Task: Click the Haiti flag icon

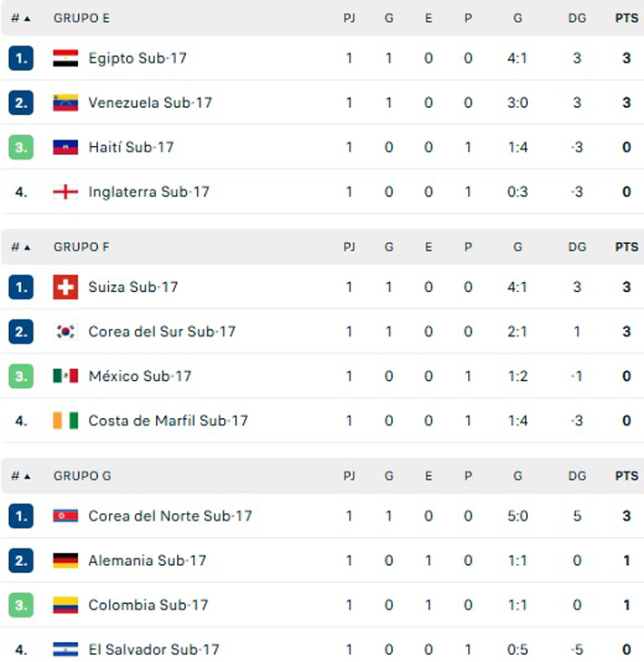Action: point(65,147)
